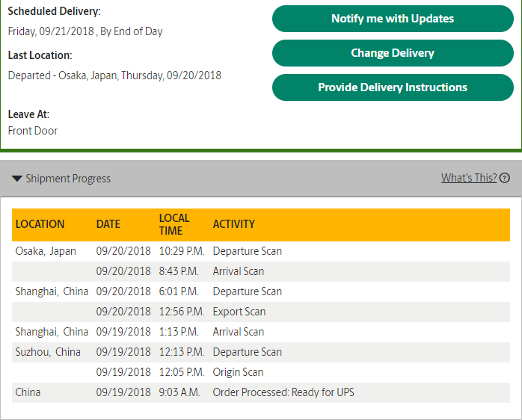Collapse Shipment Progress triangle arrow
The height and width of the screenshot is (420, 522).
17,179
